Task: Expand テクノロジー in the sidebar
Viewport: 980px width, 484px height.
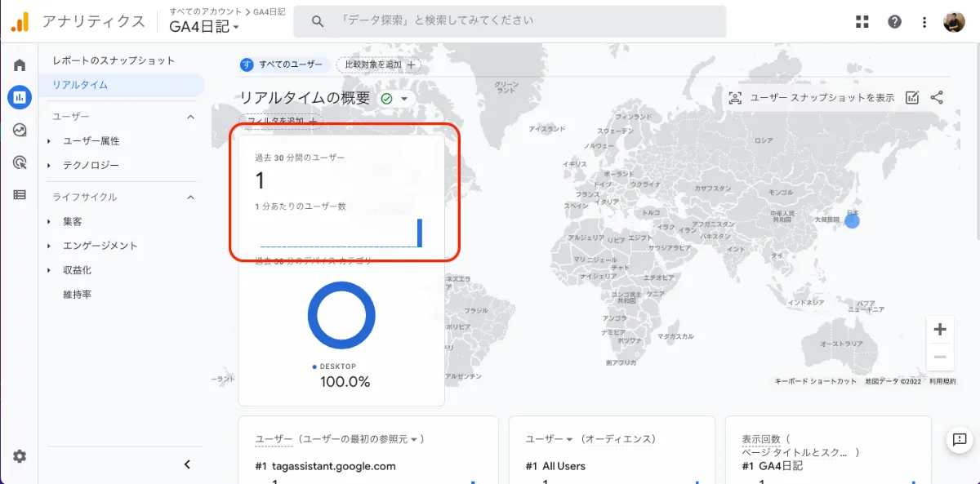Action: [x=49, y=166]
